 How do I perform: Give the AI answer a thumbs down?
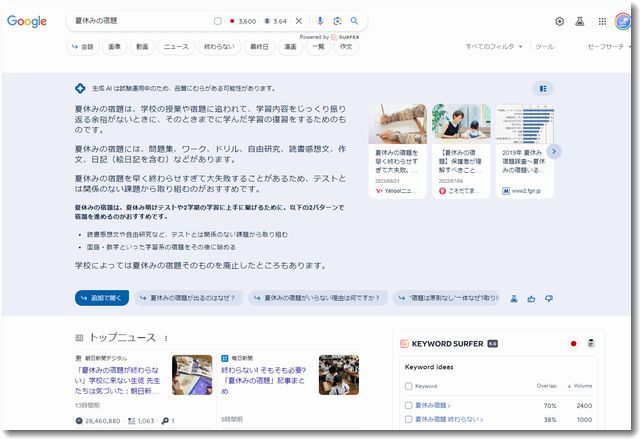pyautogui.click(x=549, y=299)
